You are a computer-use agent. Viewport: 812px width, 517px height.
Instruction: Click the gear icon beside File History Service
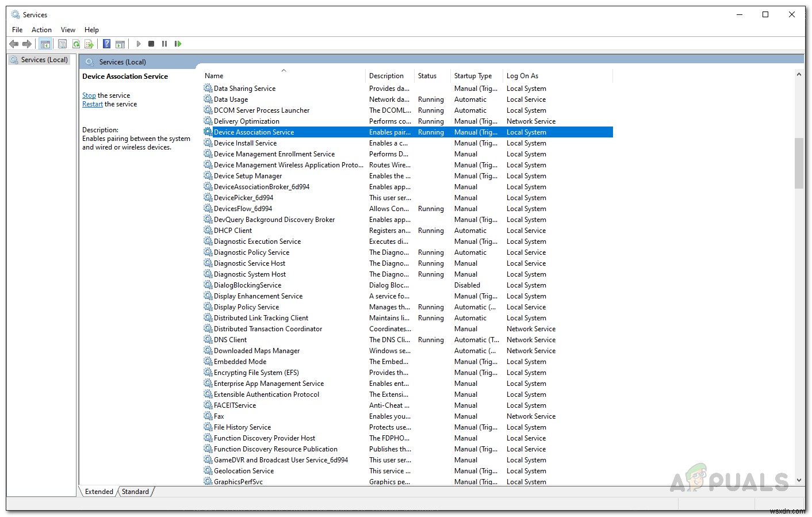tap(208, 427)
